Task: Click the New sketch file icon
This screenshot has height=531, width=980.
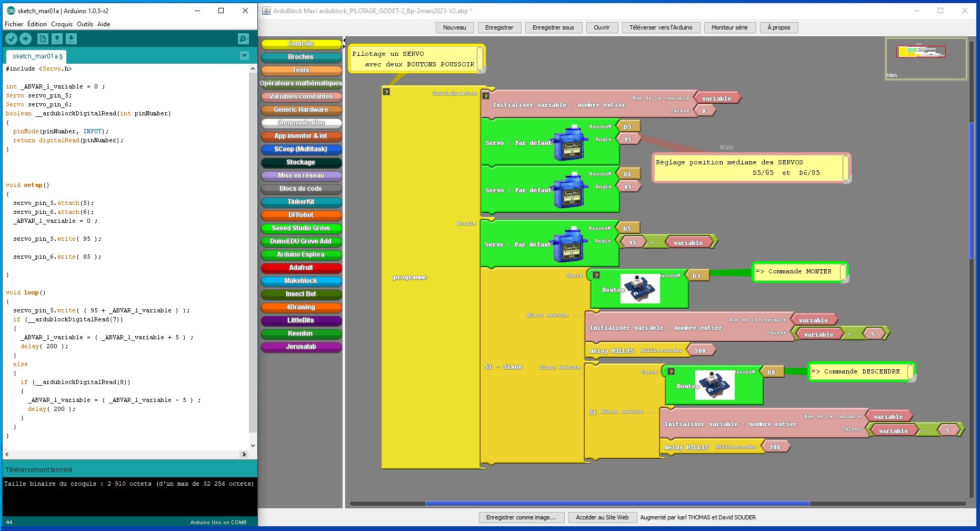Action: (43, 38)
